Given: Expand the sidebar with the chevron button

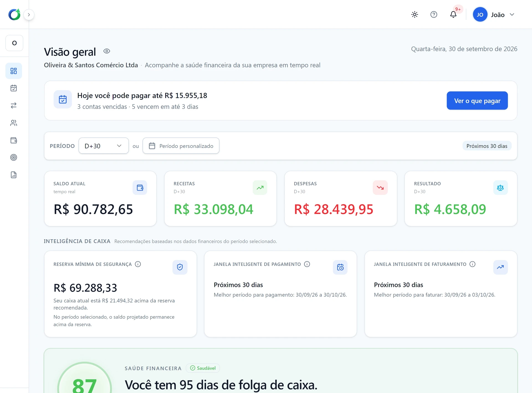Looking at the screenshot, I should pyautogui.click(x=29, y=15).
